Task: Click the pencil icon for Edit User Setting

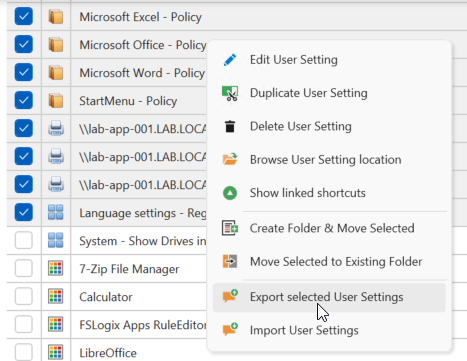Action: coord(230,60)
